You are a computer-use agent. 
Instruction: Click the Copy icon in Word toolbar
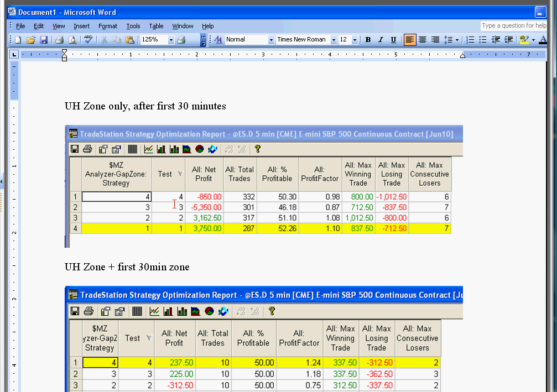pos(117,40)
